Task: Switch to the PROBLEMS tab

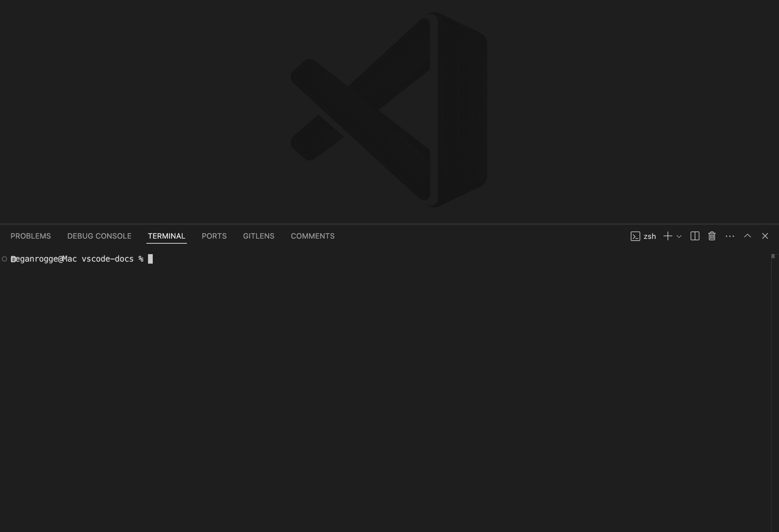Action: tap(30, 236)
